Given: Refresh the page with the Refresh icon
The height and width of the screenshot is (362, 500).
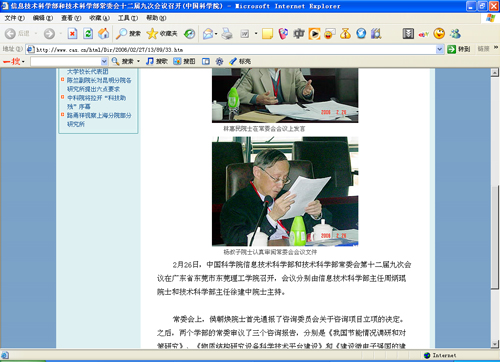Looking at the screenshot, I should pyautogui.click(x=88, y=33).
